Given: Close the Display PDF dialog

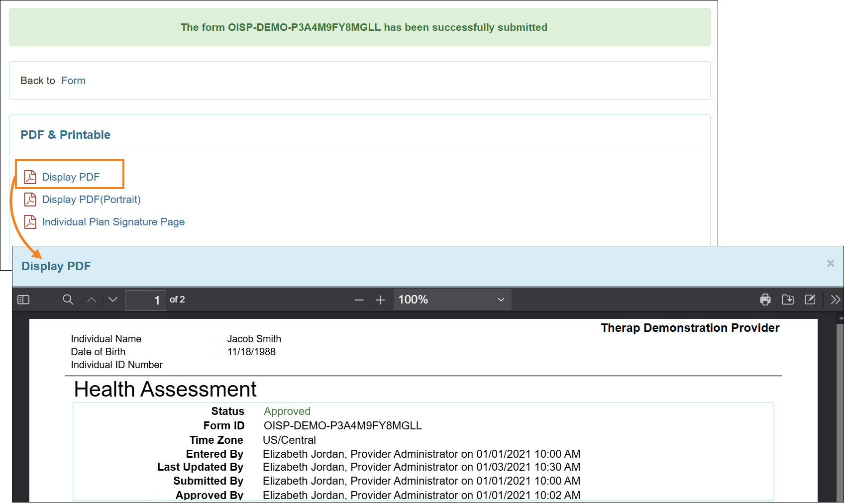Looking at the screenshot, I should tap(830, 263).
